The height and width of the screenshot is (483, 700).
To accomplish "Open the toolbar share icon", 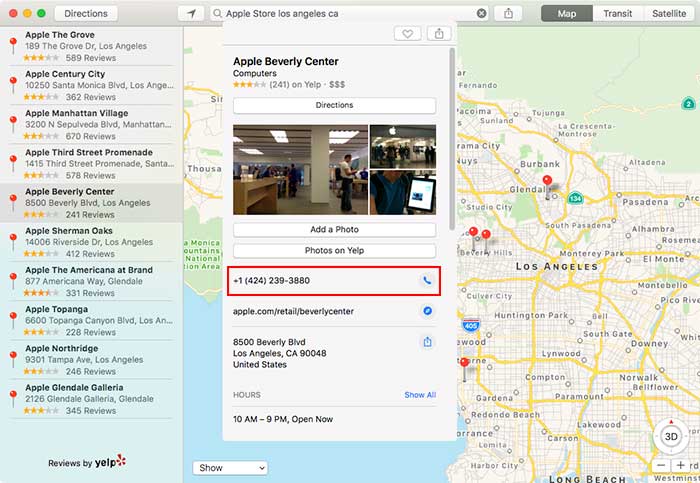I will pos(508,13).
